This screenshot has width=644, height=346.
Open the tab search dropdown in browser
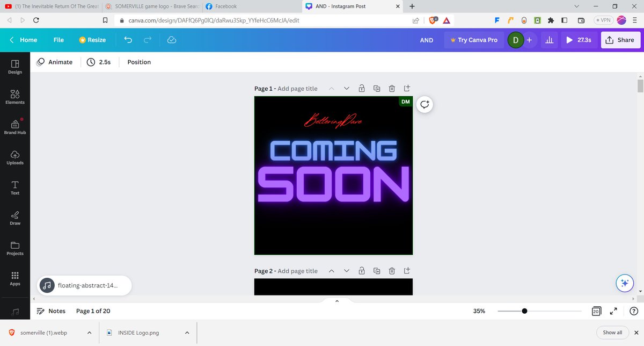tap(576, 6)
